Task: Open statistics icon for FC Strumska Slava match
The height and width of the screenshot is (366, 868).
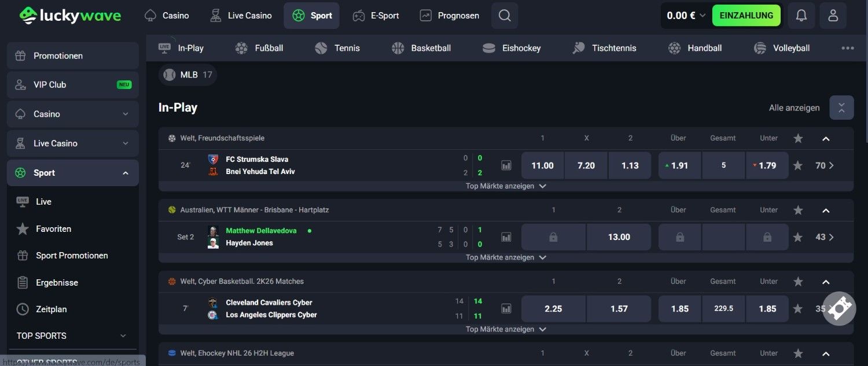Action: pyautogui.click(x=506, y=165)
